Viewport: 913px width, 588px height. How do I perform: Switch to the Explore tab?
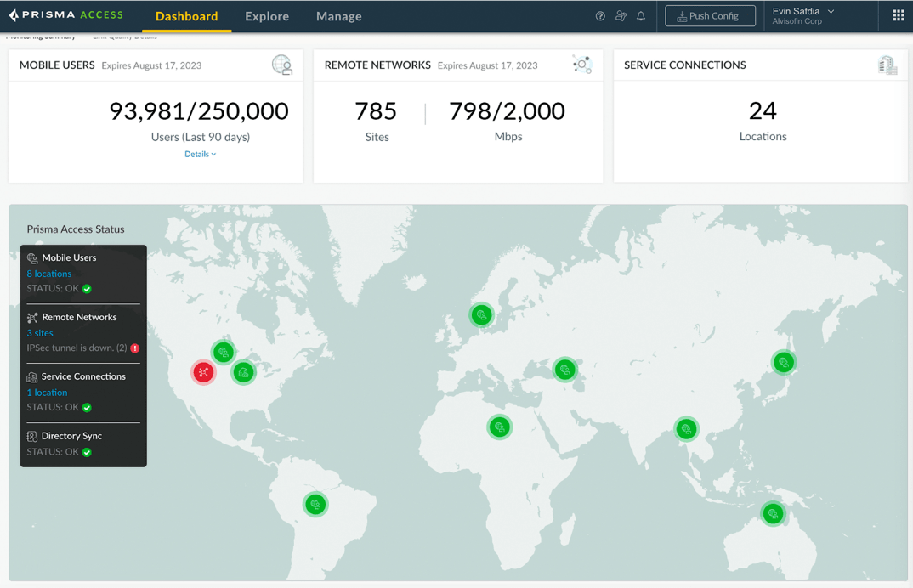pos(267,16)
